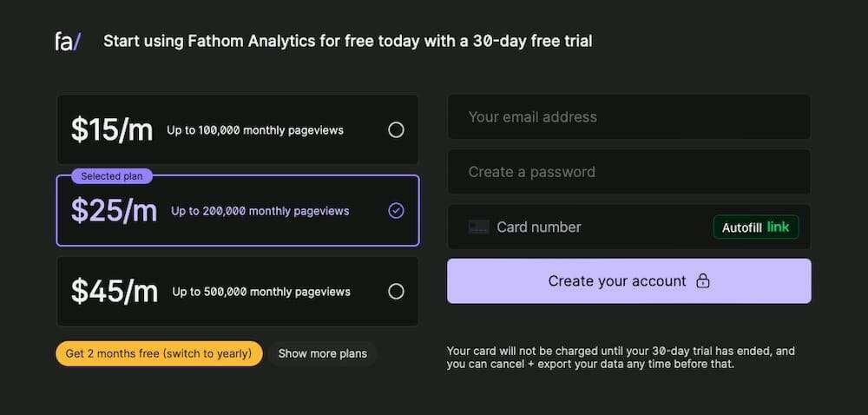Switch to yearly billing for 2 months free
The image size is (868, 415).
tap(159, 353)
